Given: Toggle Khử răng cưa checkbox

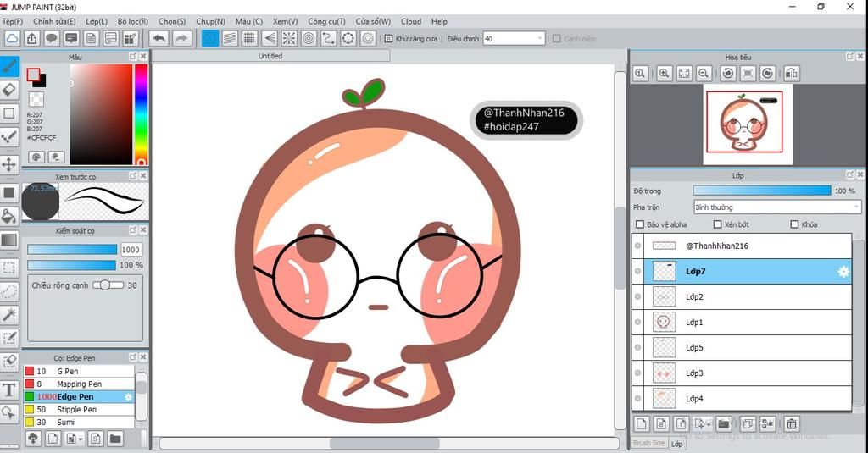Looking at the screenshot, I should (x=388, y=39).
